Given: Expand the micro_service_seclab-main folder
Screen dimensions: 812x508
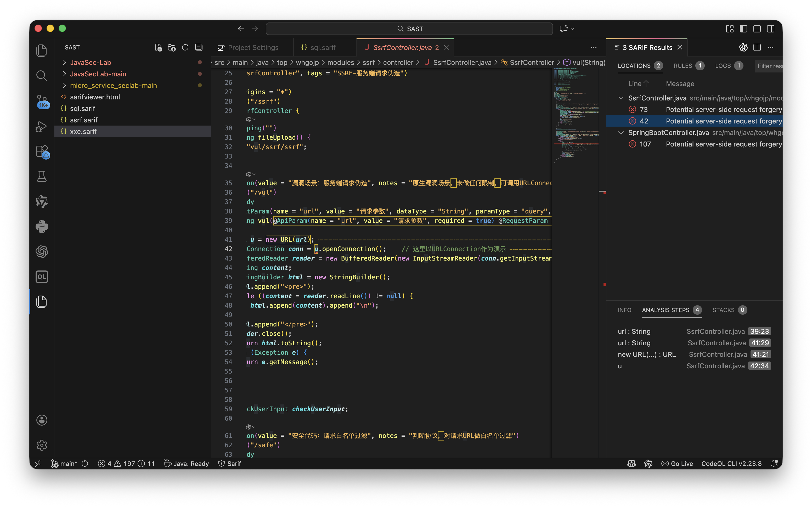Looking at the screenshot, I should [113, 85].
